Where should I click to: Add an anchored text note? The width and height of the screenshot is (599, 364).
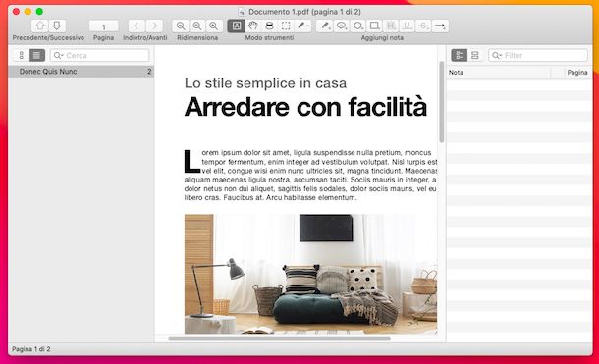[341, 26]
